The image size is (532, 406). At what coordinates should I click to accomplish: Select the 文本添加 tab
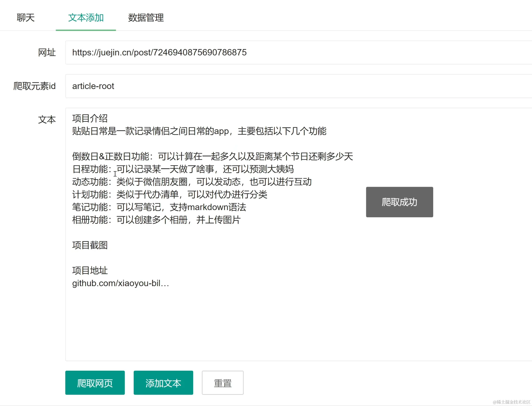coord(86,18)
